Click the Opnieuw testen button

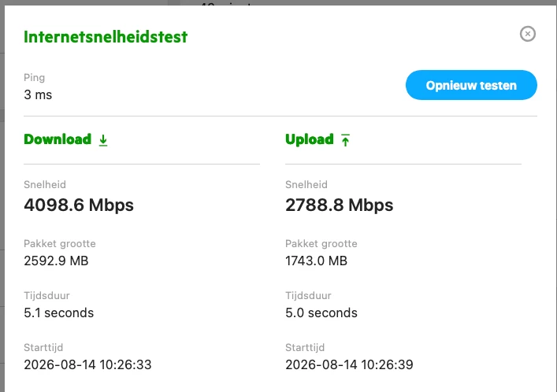[471, 85]
